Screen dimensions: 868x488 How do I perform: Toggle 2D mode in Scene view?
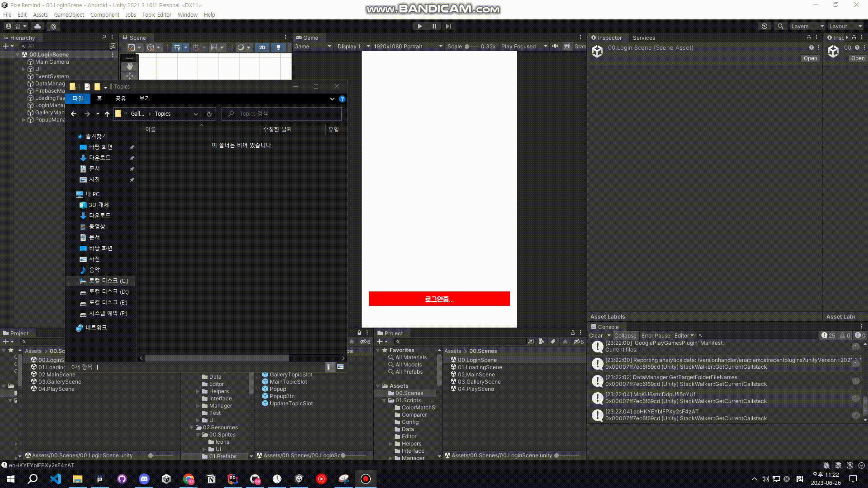pos(262,47)
